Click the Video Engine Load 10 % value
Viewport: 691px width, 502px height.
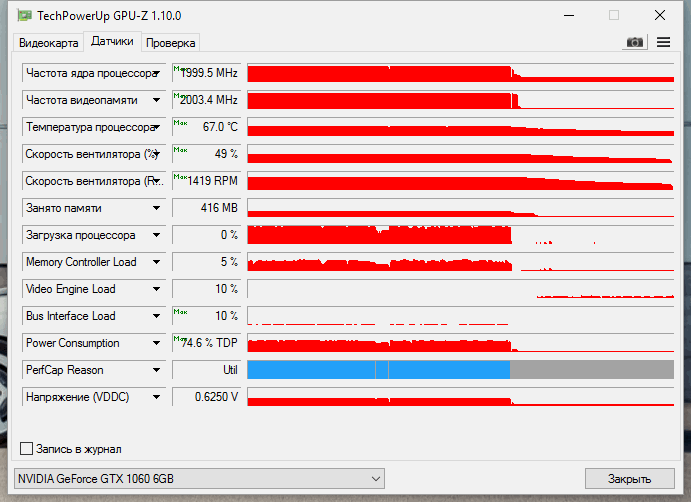tap(206, 289)
